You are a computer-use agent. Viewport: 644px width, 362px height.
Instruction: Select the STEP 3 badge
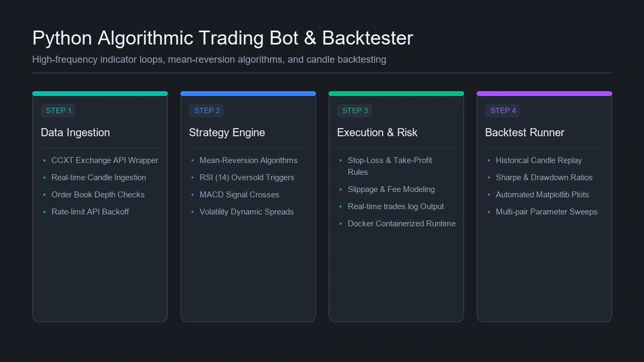[355, 110]
